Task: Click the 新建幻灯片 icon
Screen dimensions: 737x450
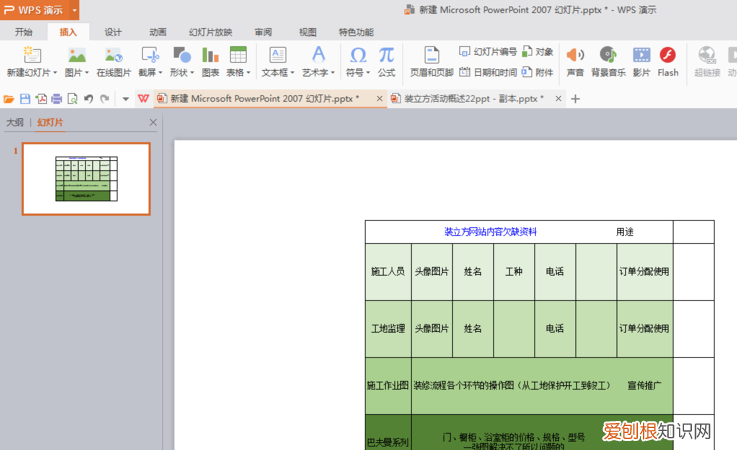Action: coord(32,55)
